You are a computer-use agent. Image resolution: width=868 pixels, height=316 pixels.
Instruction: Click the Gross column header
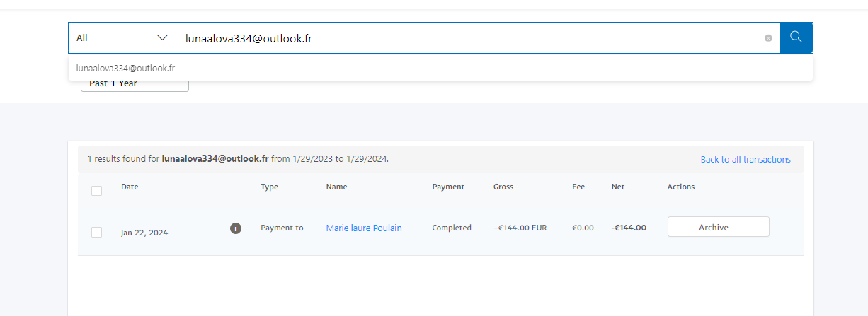[x=503, y=187]
